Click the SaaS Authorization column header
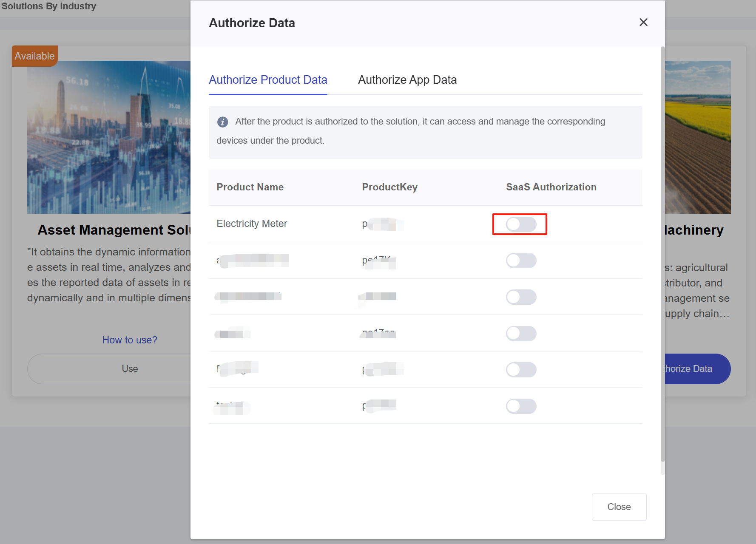Screen dimensions: 756x544 (x=551, y=187)
